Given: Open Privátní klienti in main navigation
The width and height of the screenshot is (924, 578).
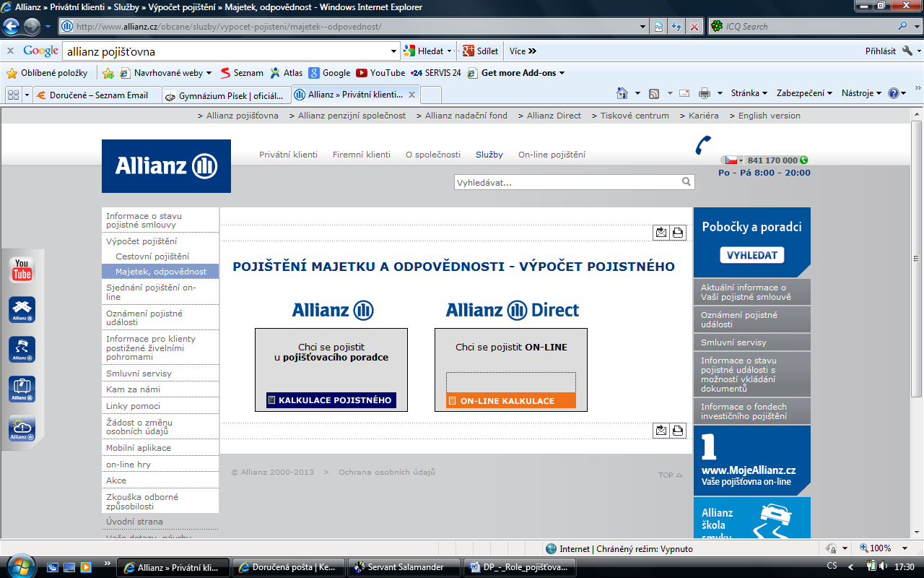Looking at the screenshot, I should (x=288, y=155).
